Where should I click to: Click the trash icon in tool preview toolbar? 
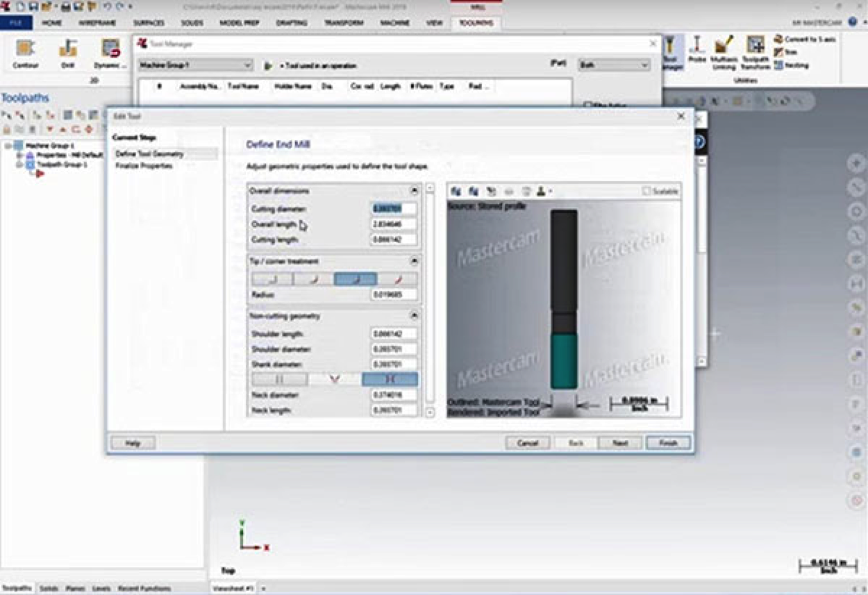click(x=526, y=191)
